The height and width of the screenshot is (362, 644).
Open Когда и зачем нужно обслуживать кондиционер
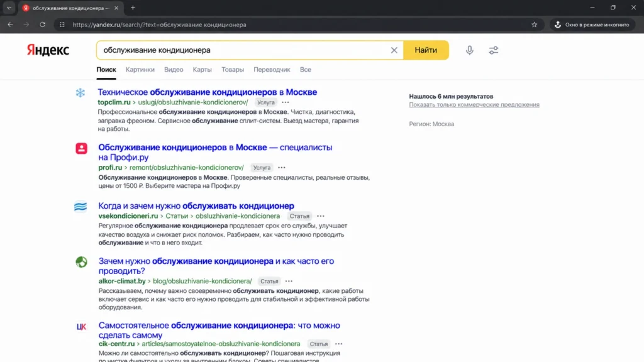pos(196,206)
